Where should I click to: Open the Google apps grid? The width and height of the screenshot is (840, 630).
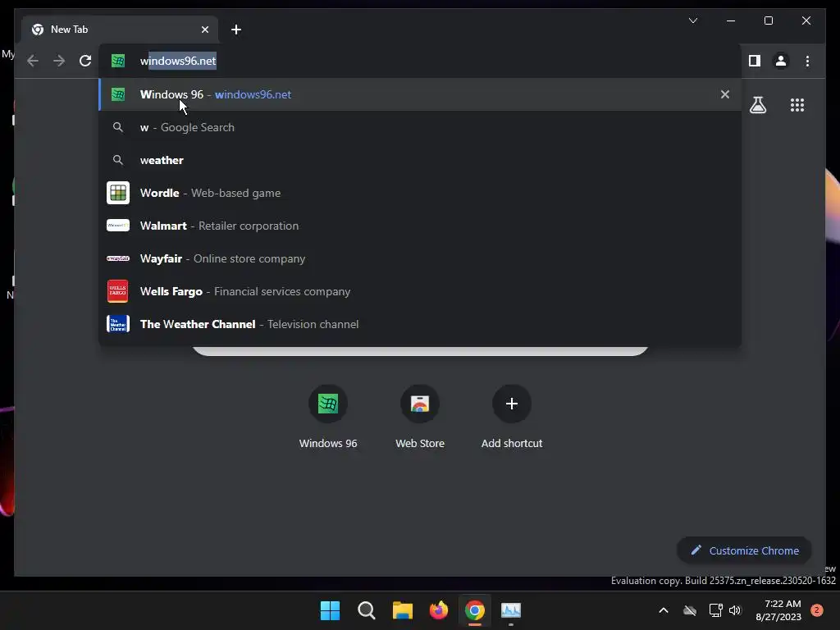pyautogui.click(x=797, y=105)
